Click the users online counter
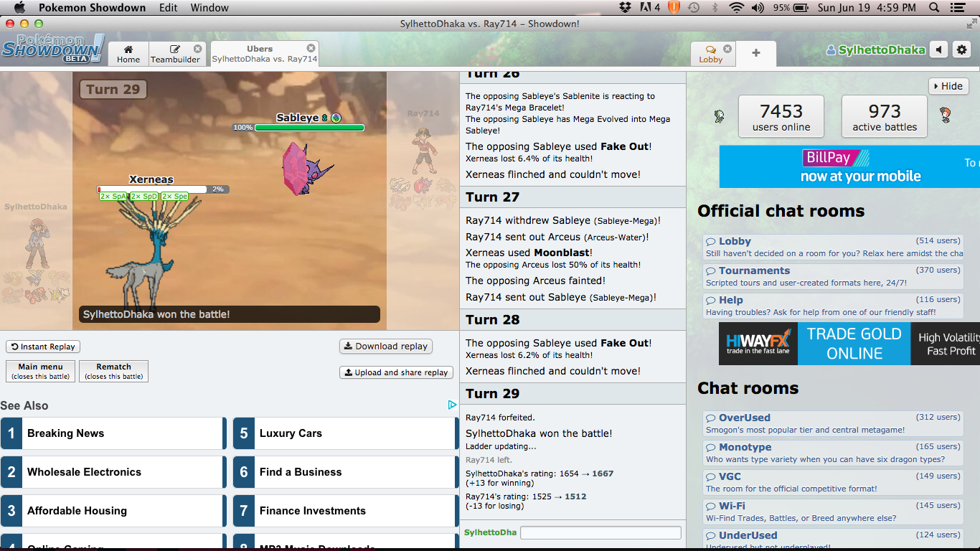The width and height of the screenshot is (980, 551). pos(781,116)
